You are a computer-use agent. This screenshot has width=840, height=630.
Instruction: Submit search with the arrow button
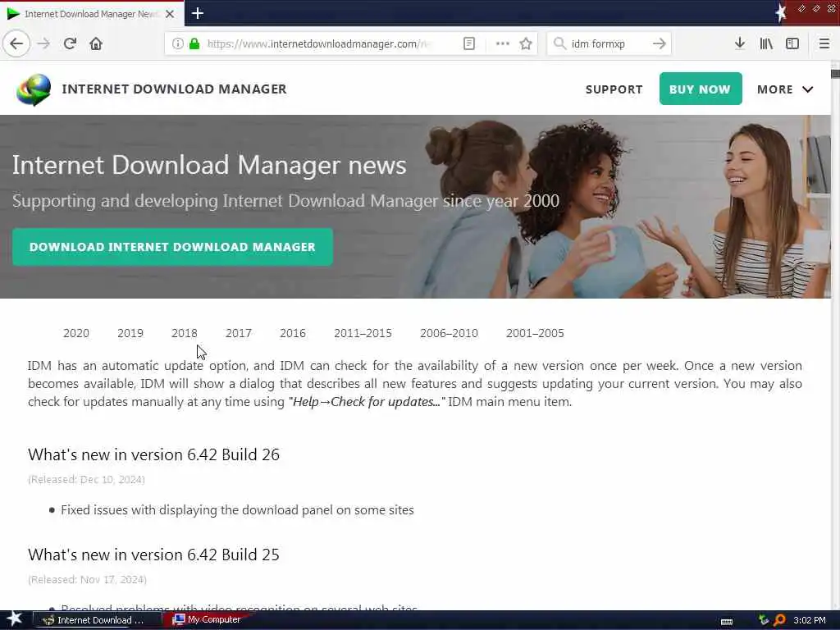click(659, 44)
